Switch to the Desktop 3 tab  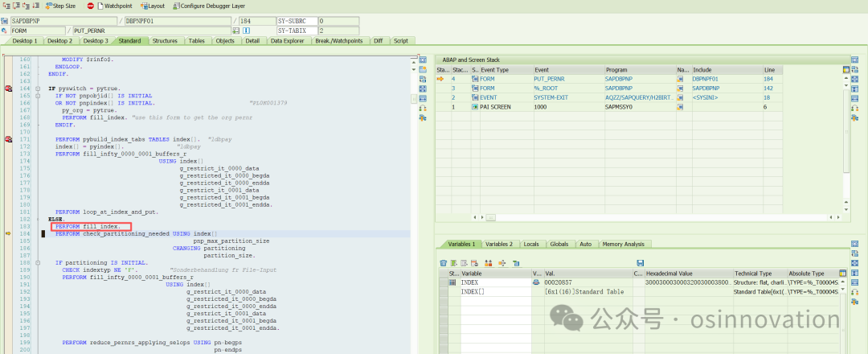pos(96,41)
